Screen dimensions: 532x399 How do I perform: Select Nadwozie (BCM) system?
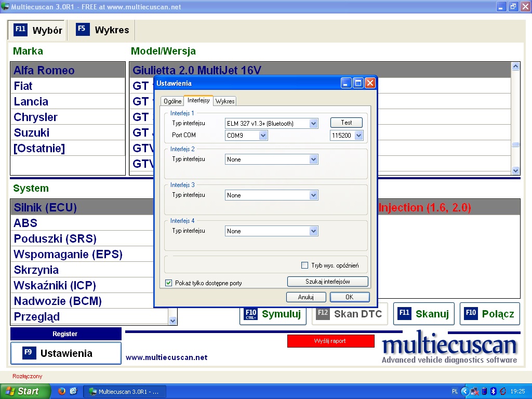(x=83, y=301)
